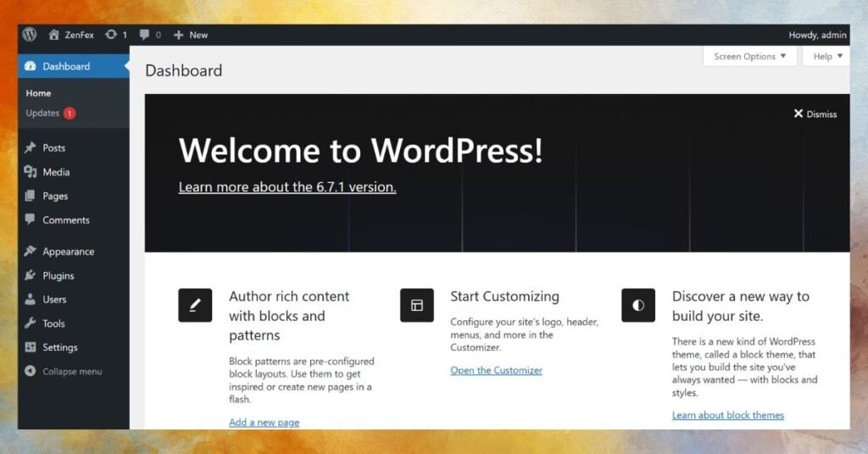Open the Media menu
868x454 pixels.
(x=56, y=172)
